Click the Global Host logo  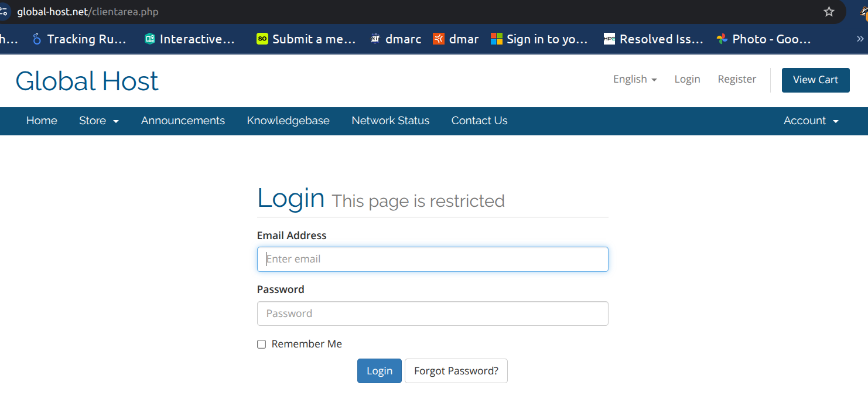pyautogui.click(x=87, y=80)
